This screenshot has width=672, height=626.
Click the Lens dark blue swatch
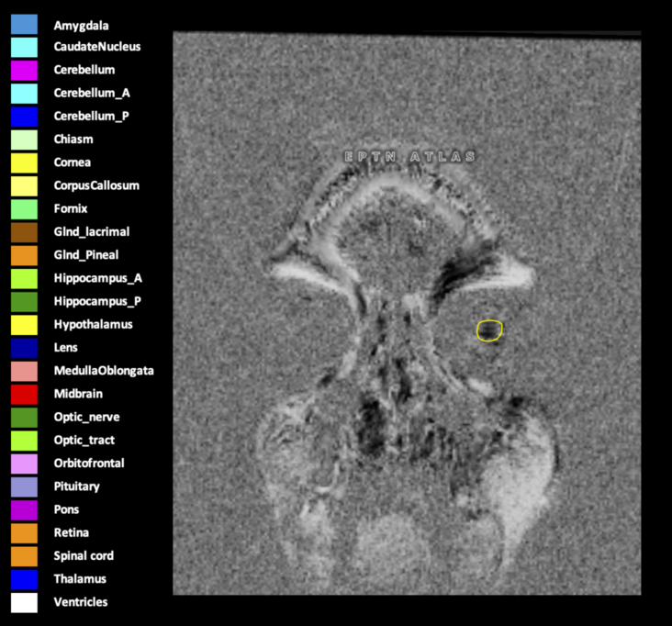[x=24, y=348]
